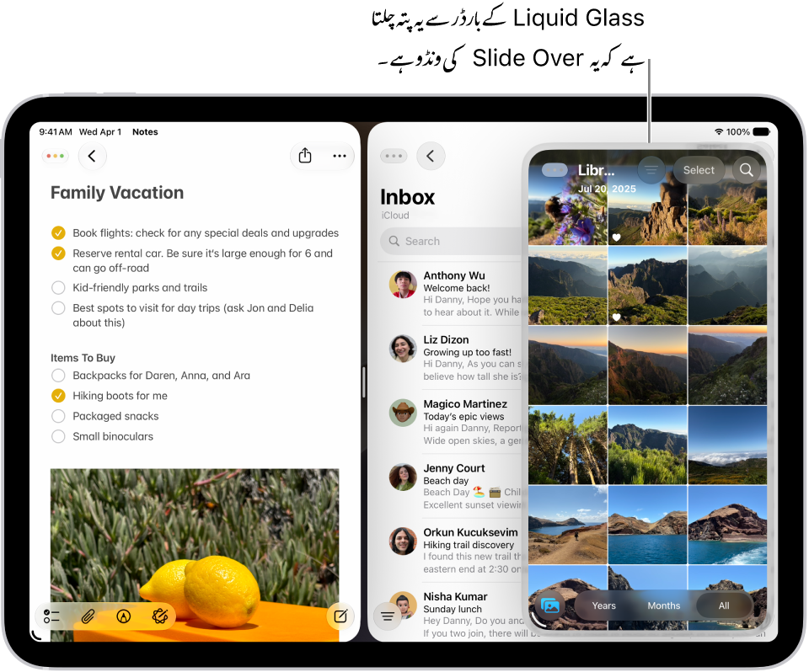Open the email from Anthony Wu

(454, 293)
